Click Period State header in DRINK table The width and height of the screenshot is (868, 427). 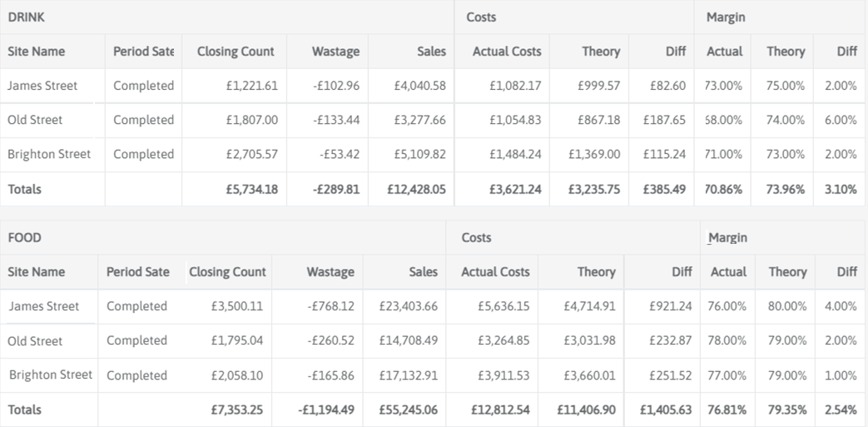click(143, 52)
